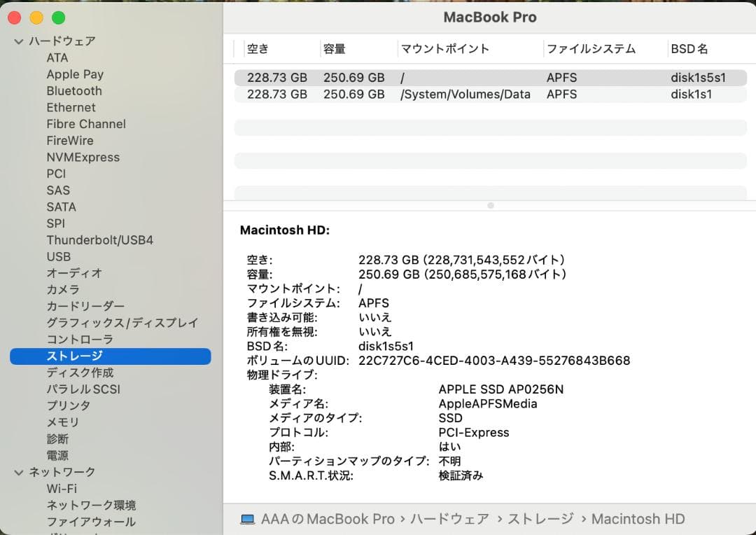Open the Thunderbolt/USB4 section
This screenshot has width=756, height=535.
[x=100, y=240]
